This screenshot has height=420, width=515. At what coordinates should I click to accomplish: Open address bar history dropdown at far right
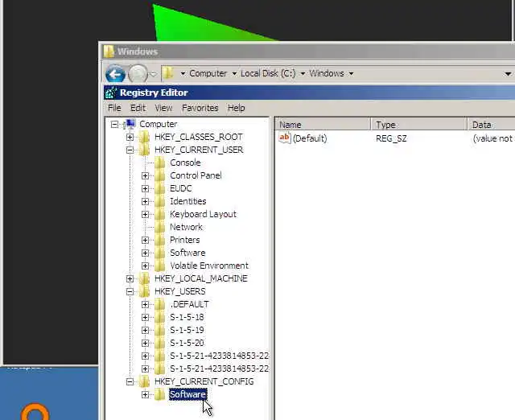[x=508, y=74]
